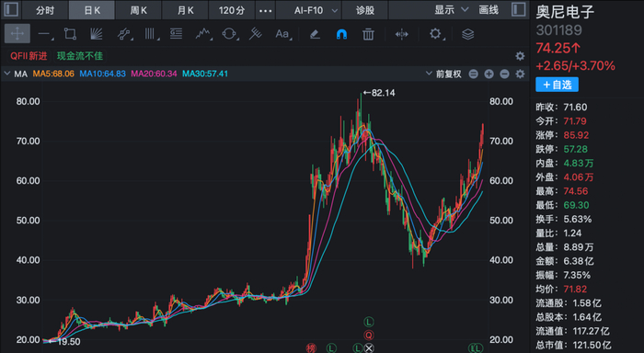
Task: Click the 均价 value 71.82
Action: click(575, 289)
